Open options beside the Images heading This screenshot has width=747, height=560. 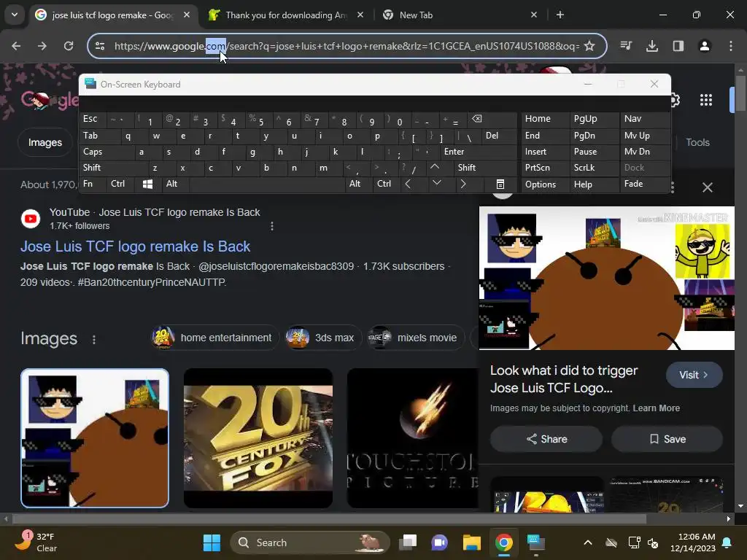pos(94,340)
